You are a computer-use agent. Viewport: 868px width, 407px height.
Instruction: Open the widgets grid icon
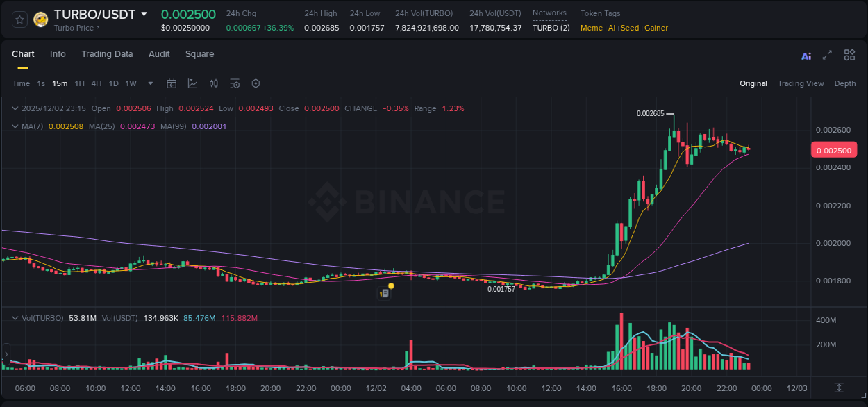849,54
